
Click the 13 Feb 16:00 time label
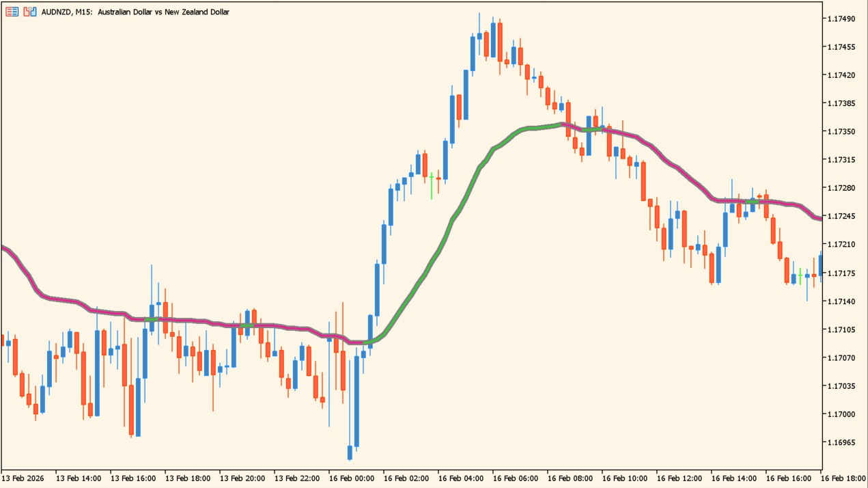point(132,478)
